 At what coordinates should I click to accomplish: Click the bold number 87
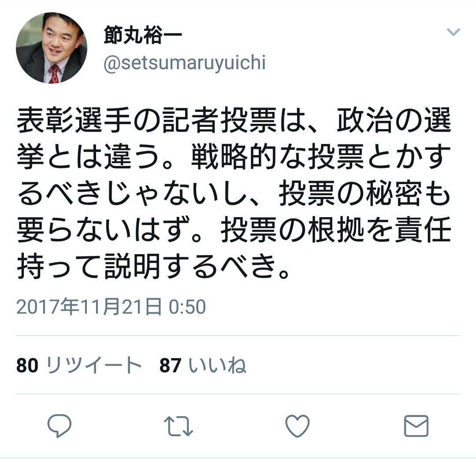[170, 365]
